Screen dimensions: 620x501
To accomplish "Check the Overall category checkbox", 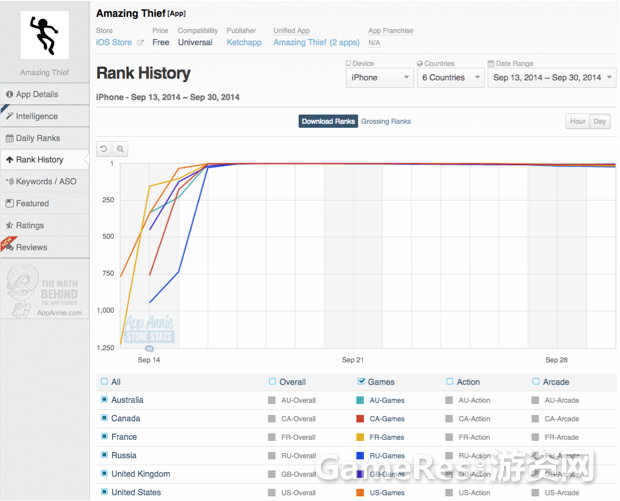I will [x=272, y=382].
